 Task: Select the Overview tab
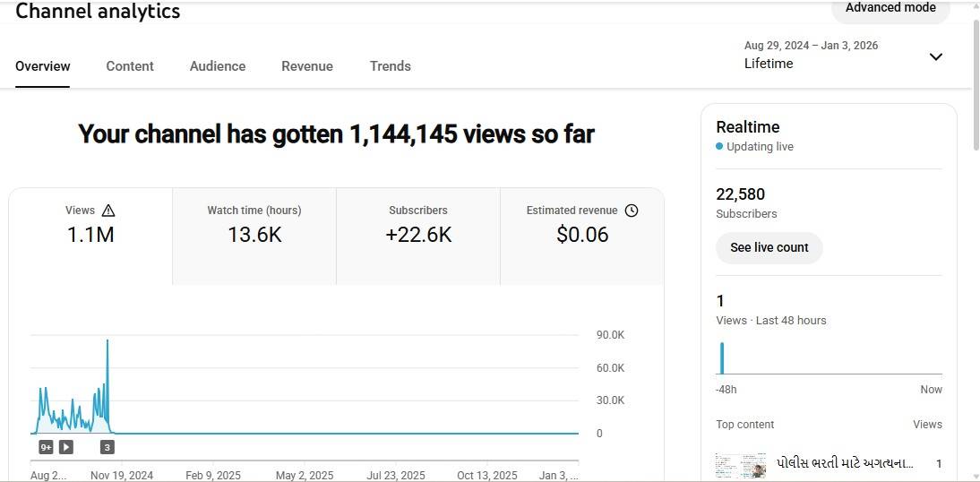(43, 66)
